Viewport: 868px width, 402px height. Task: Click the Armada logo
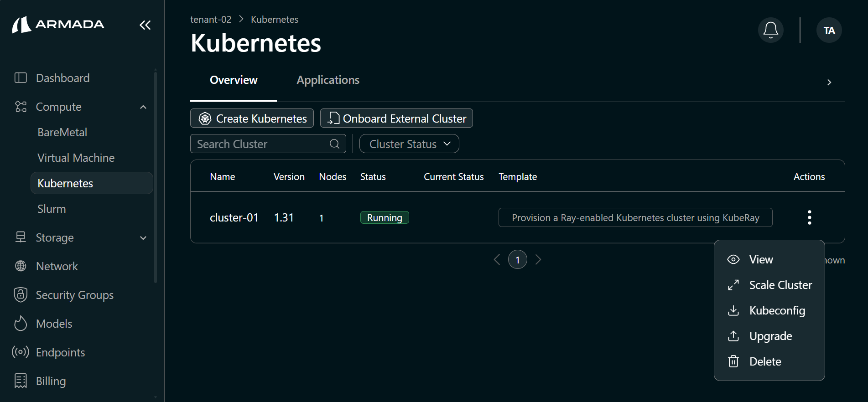click(x=58, y=25)
